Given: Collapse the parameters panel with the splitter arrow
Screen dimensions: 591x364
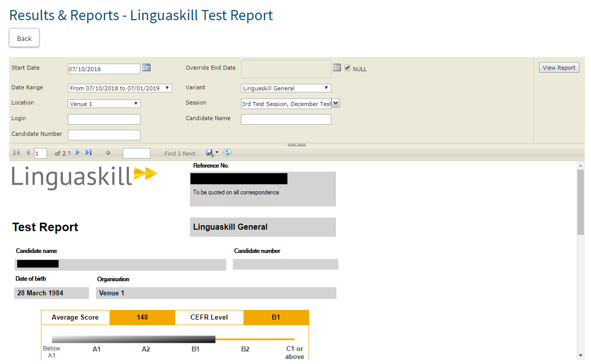Looking at the screenshot, I should pos(297,145).
